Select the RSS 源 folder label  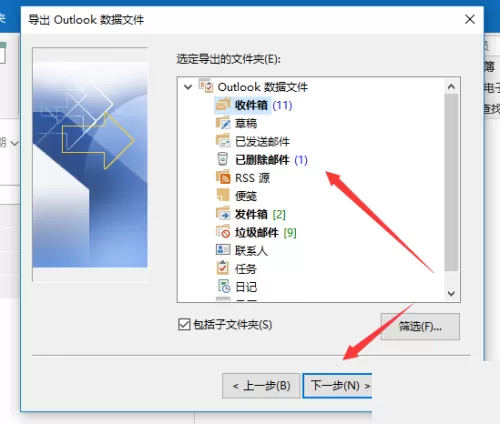[x=252, y=178]
